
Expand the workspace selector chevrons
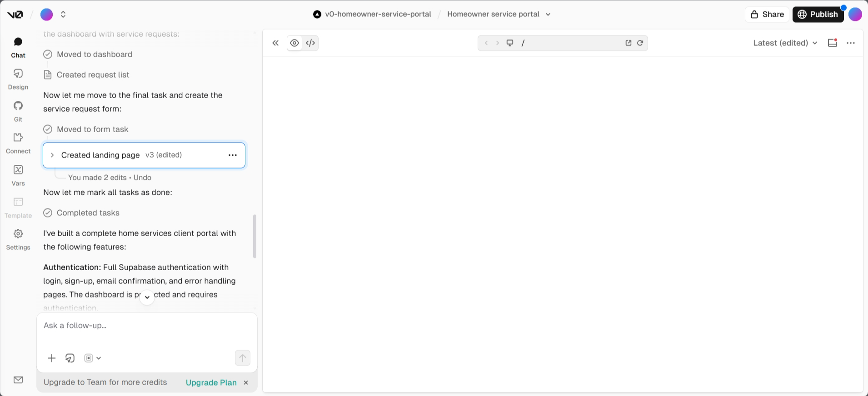click(x=63, y=15)
